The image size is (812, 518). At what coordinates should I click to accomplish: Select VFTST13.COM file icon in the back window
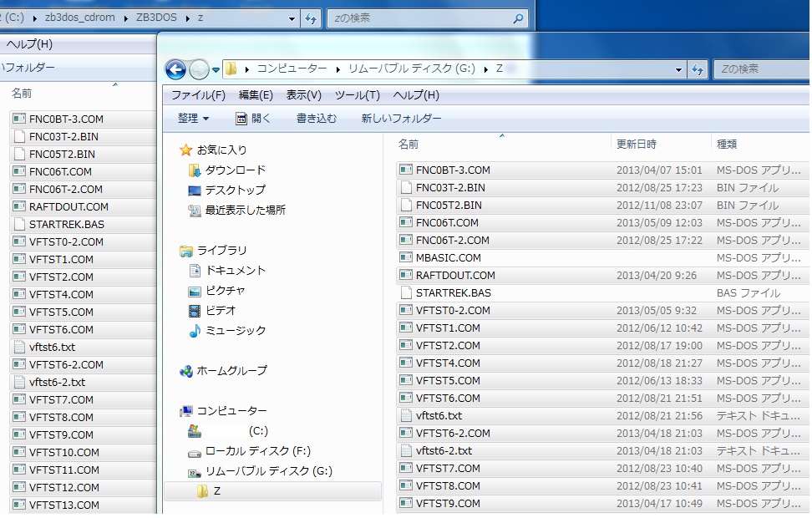click(x=19, y=505)
